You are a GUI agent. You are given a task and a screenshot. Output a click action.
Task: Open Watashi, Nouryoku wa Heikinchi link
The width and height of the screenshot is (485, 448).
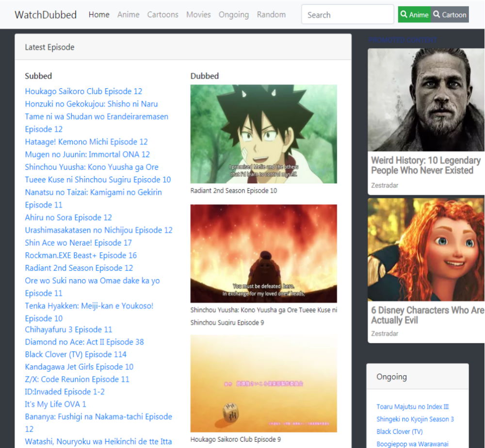tap(98, 442)
